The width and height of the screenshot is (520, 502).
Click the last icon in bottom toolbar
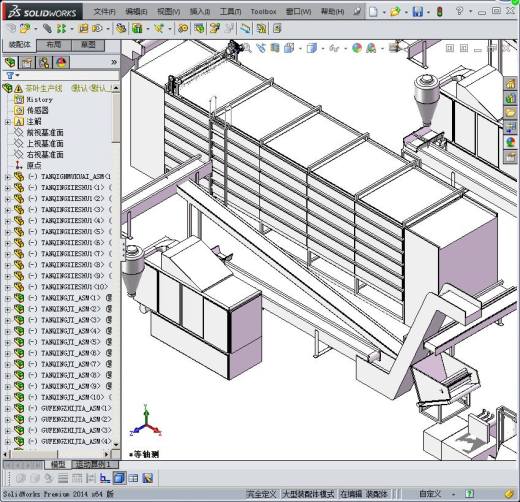(x=148, y=478)
